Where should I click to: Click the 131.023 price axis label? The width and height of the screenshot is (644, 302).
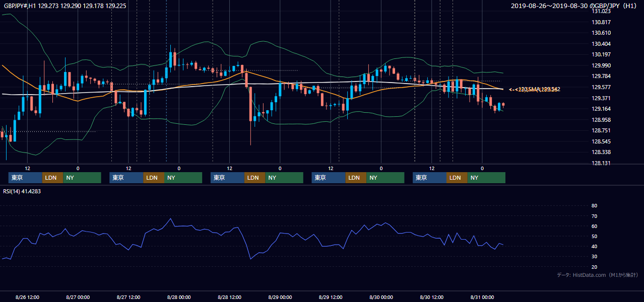pos(602,11)
